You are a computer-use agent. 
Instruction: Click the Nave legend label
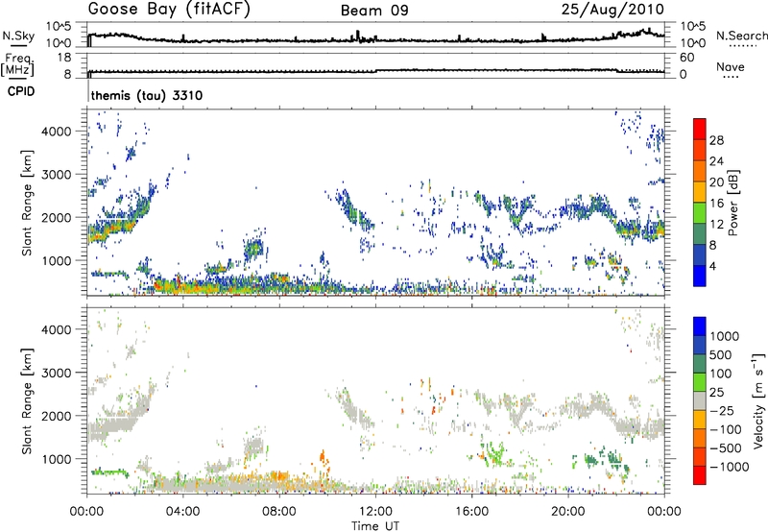point(731,67)
